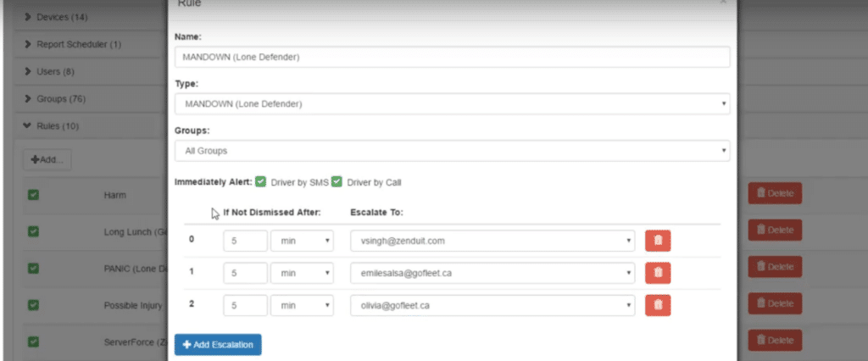
Task: Collapse the Rules (10) section
Action: pyautogui.click(x=52, y=126)
